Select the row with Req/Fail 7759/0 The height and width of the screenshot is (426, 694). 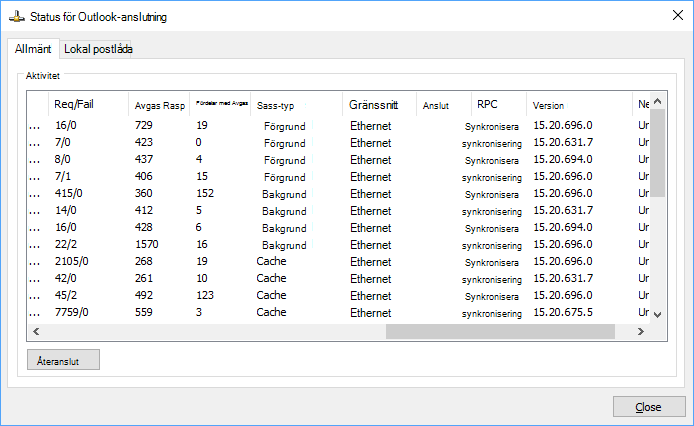pos(339,312)
